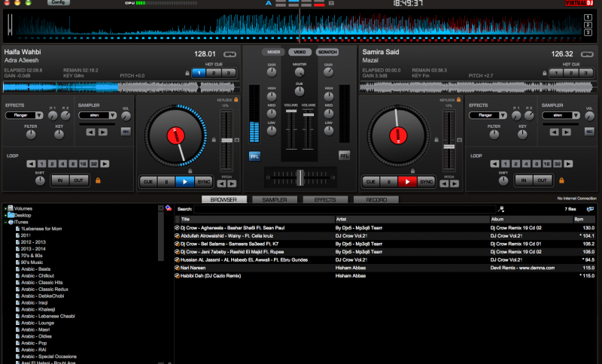This screenshot has width=602, height=364.
Task: Play previous sample on left sampler
Action: [x=90, y=132]
